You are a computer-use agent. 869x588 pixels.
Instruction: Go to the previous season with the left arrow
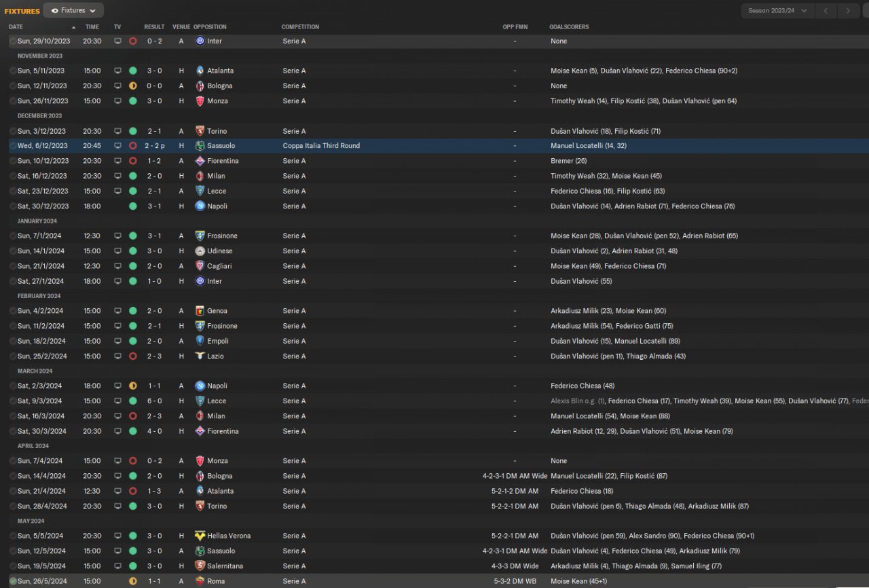[826, 10]
